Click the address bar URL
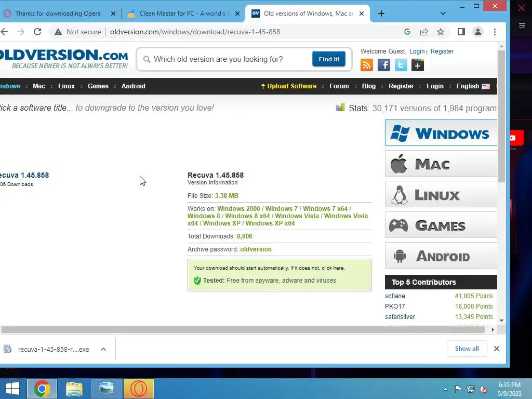 pyautogui.click(x=195, y=32)
